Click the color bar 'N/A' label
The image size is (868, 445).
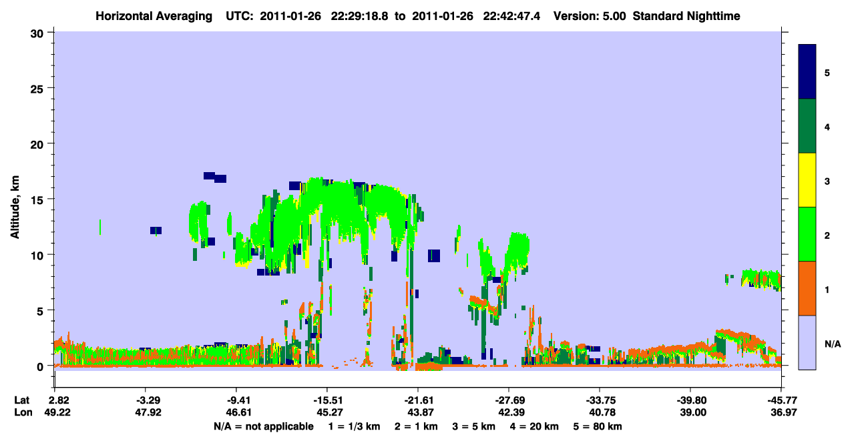(832, 344)
